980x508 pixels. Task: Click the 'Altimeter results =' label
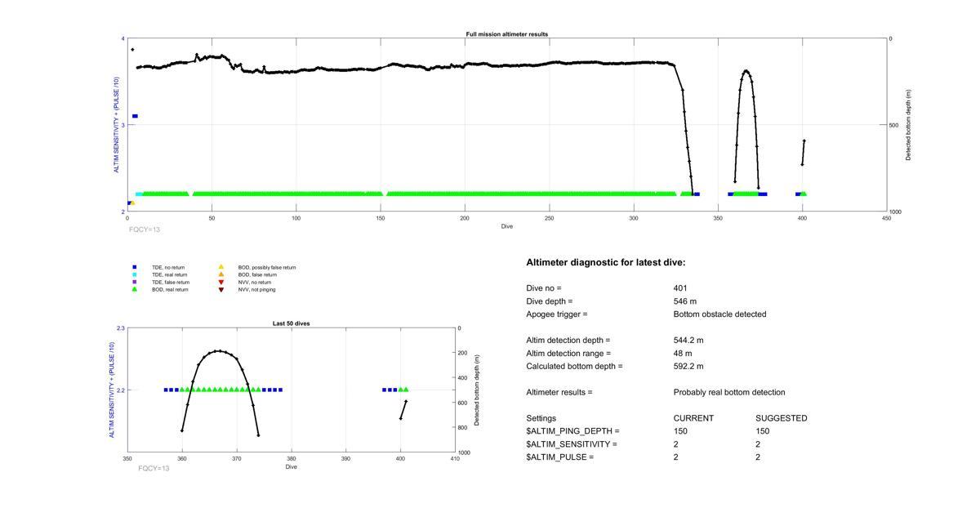[559, 393]
